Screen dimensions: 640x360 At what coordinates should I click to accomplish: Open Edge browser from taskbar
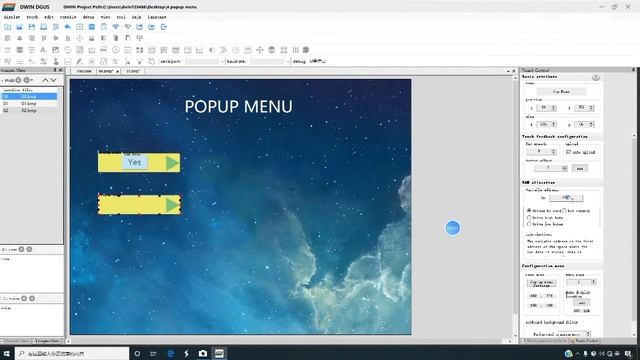(171, 353)
